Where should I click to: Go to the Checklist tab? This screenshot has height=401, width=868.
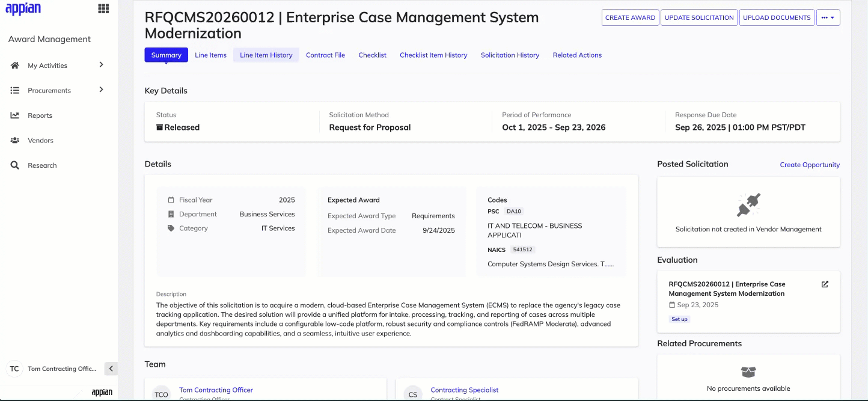tap(372, 55)
